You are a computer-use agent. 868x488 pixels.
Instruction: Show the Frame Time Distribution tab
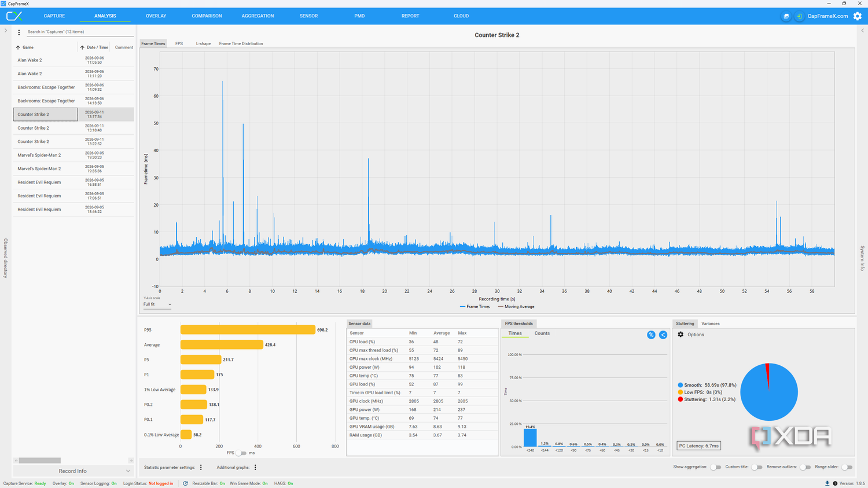[241, 43]
